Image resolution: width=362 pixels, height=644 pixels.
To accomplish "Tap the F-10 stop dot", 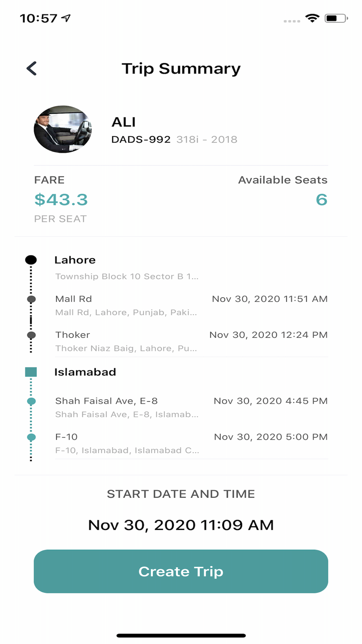I will coord(31,437).
